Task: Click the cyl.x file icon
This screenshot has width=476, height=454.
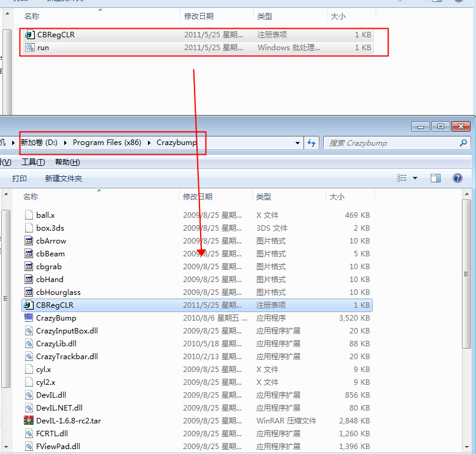Action: (x=29, y=370)
